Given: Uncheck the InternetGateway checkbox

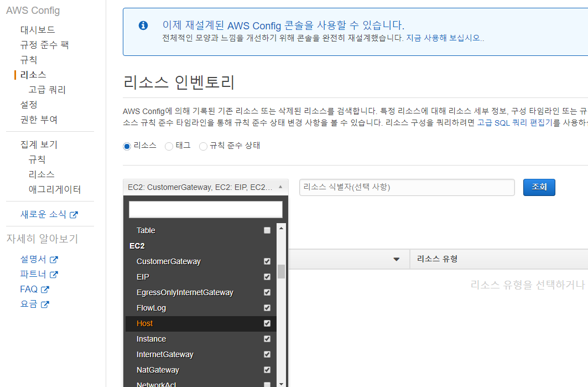Looking at the screenshot, I should tap(267, 354).
